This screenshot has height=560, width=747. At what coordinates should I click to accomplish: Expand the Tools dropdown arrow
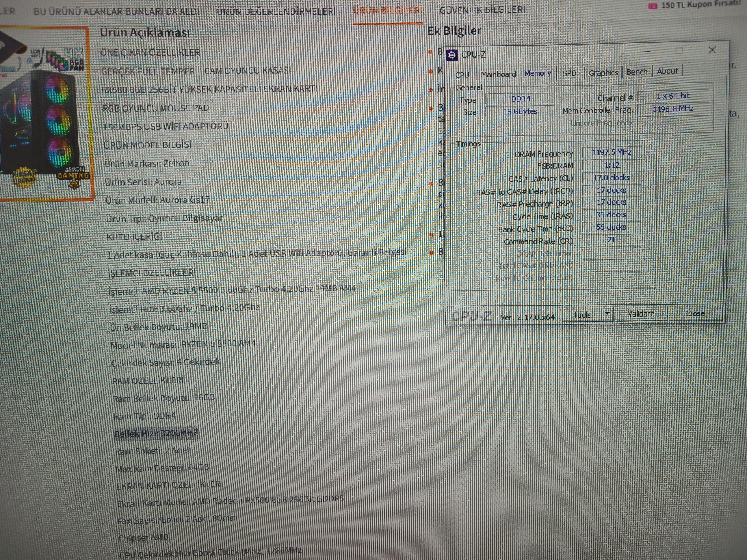click(607, 314)
